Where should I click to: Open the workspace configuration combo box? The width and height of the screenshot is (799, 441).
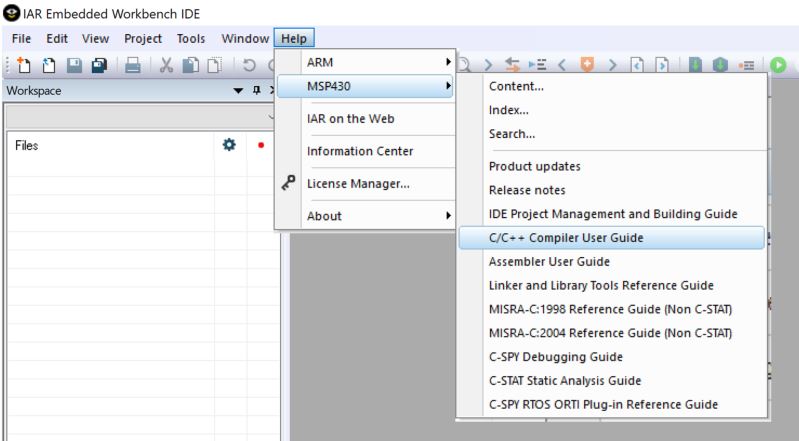[141, 117]
